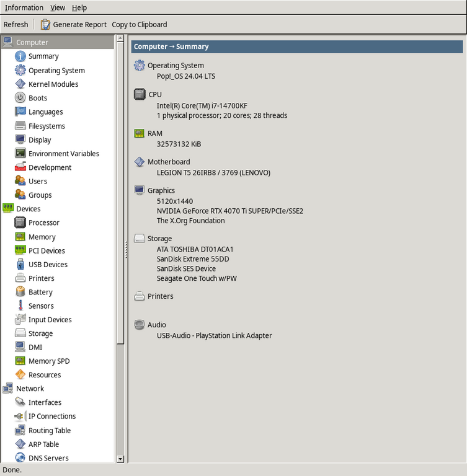Click the USB-Audio PlayStation Link Adapter text

214,335
